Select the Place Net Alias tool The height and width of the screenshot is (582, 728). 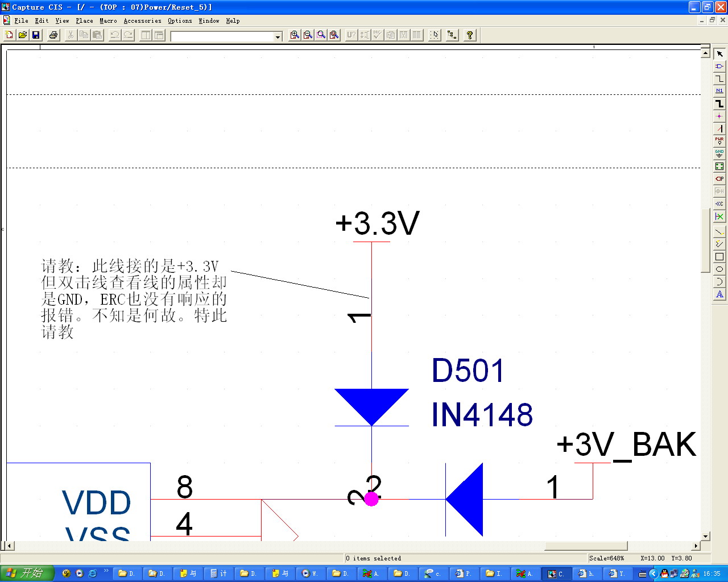(x=719, y=91)
